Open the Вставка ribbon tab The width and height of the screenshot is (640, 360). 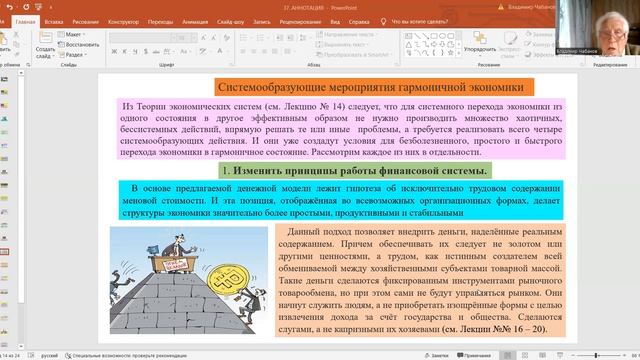tap(53, 22)
